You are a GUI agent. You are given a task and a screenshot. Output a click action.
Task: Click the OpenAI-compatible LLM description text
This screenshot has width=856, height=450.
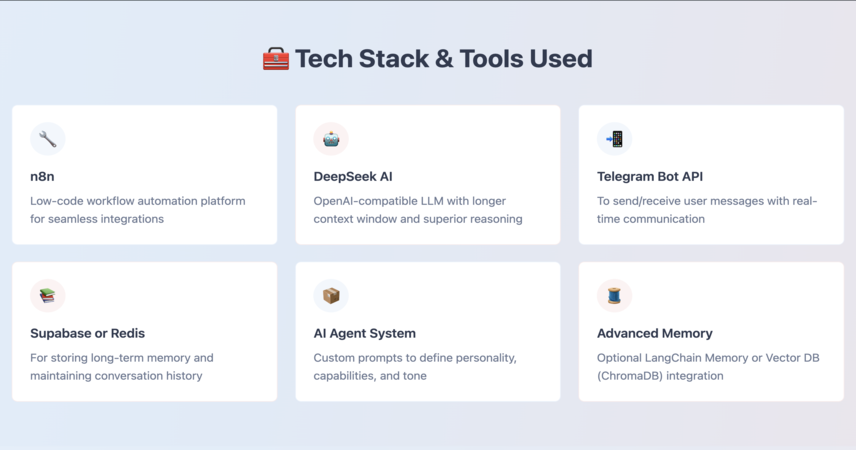pos(418,210)
